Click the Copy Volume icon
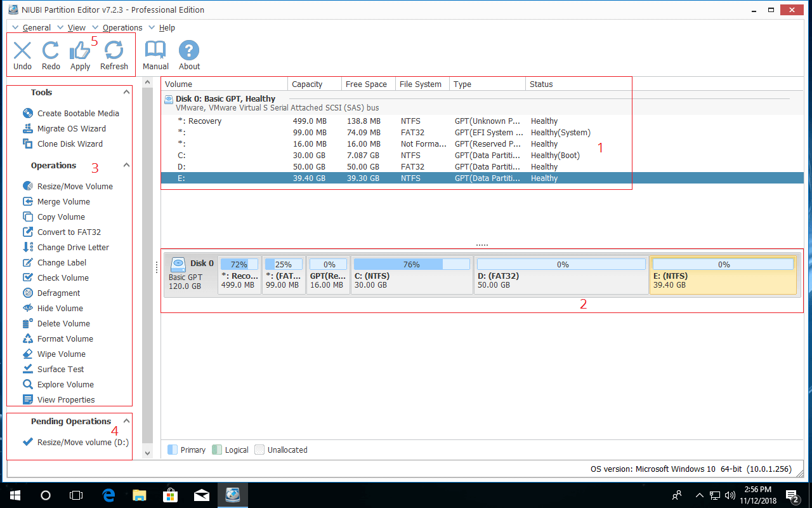This screenshot has width=812, height=508. (27, 217)
